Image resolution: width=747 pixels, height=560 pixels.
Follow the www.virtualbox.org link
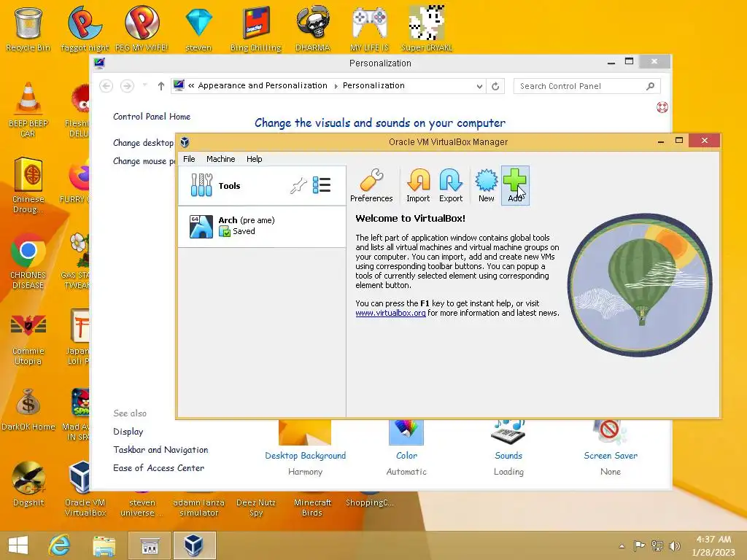coord(390,313)
